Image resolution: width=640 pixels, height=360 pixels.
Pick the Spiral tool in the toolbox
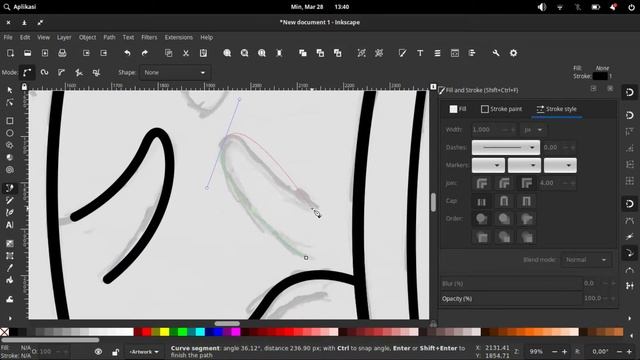click(10, 170)
